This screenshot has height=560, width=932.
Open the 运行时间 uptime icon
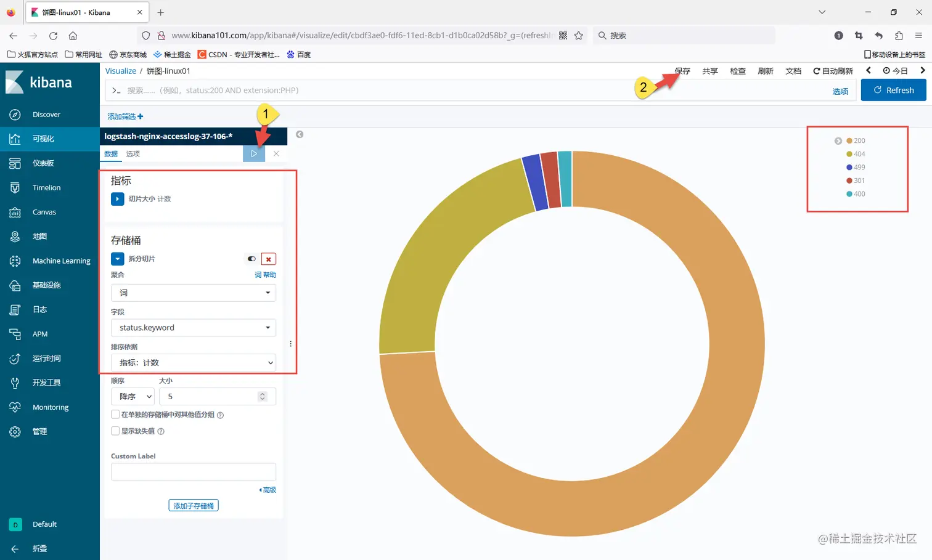pos(15,359)
